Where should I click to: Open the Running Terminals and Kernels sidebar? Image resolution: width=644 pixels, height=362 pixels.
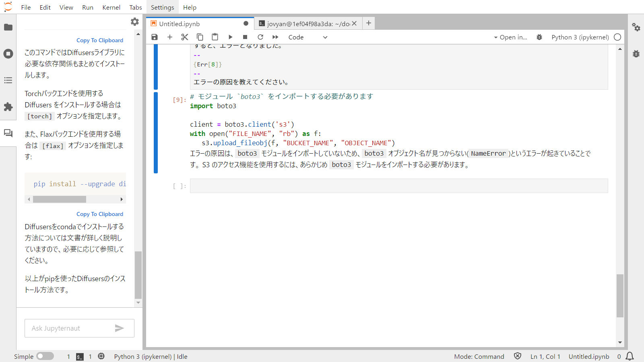pos(8,54)
